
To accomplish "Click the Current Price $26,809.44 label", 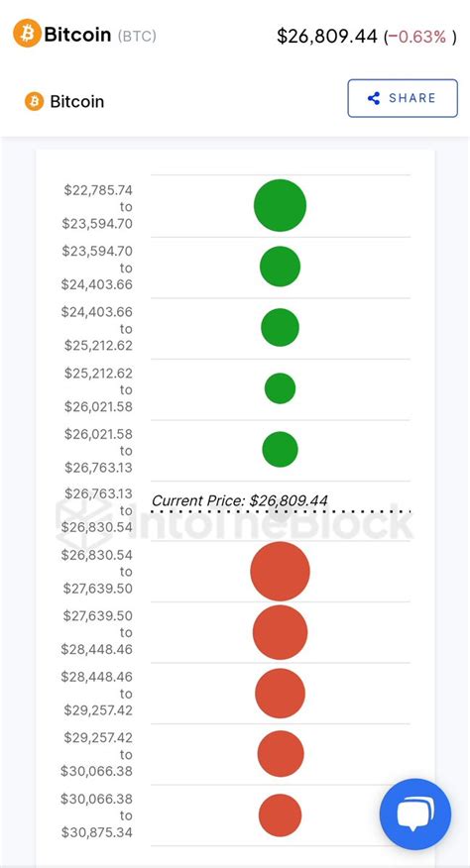I will 239,501.
